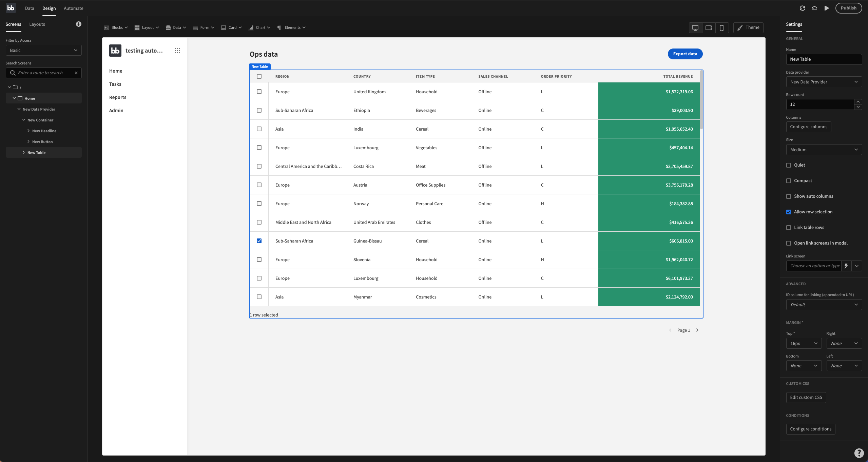Click the play preview icon
Viewport: 868px width, 462px height.
pos(827,8)
